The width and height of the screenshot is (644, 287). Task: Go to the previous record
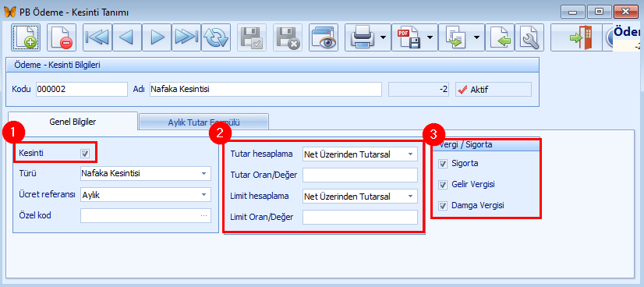coord(127,37)
